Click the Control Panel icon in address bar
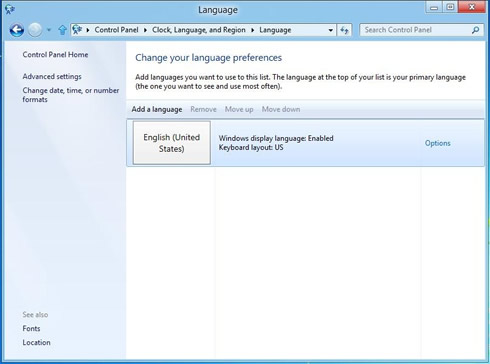The image size is (490, 364). 77,30
